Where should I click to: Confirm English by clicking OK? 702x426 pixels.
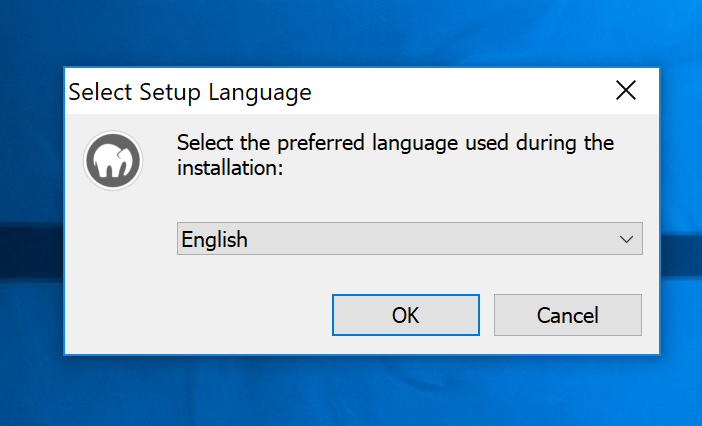click(x=405, y=315)
